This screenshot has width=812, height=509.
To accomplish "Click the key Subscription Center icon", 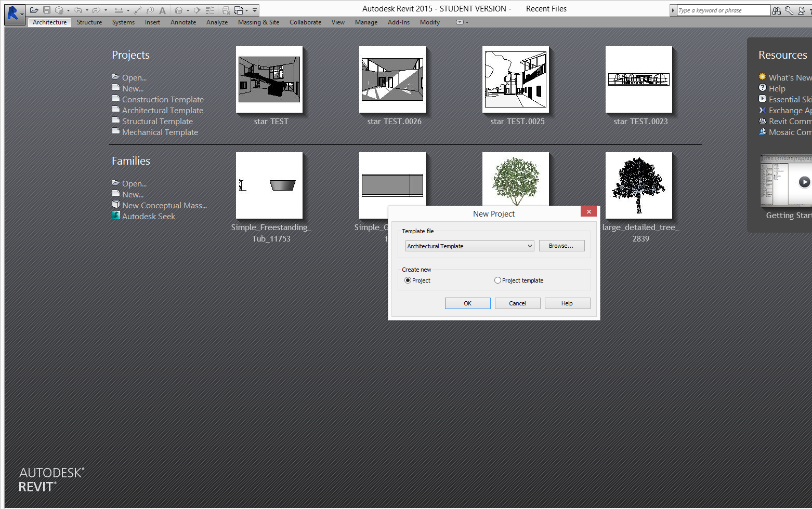I will click(789, 10).
